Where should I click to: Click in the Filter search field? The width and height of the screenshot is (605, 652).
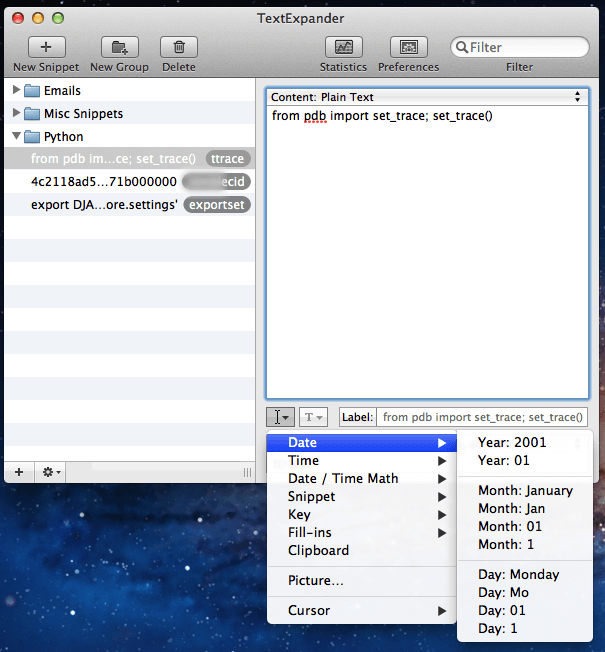pyautogui.click(x=520, y=47)
